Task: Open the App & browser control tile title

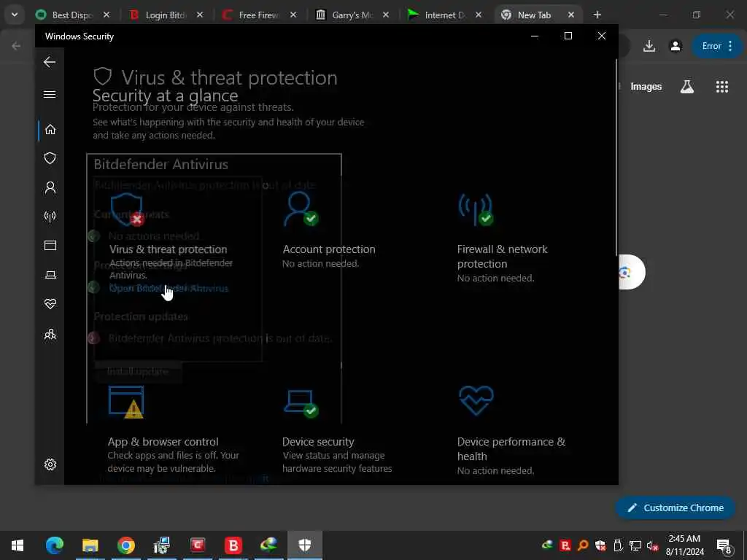Action: (x=163, y=441)
